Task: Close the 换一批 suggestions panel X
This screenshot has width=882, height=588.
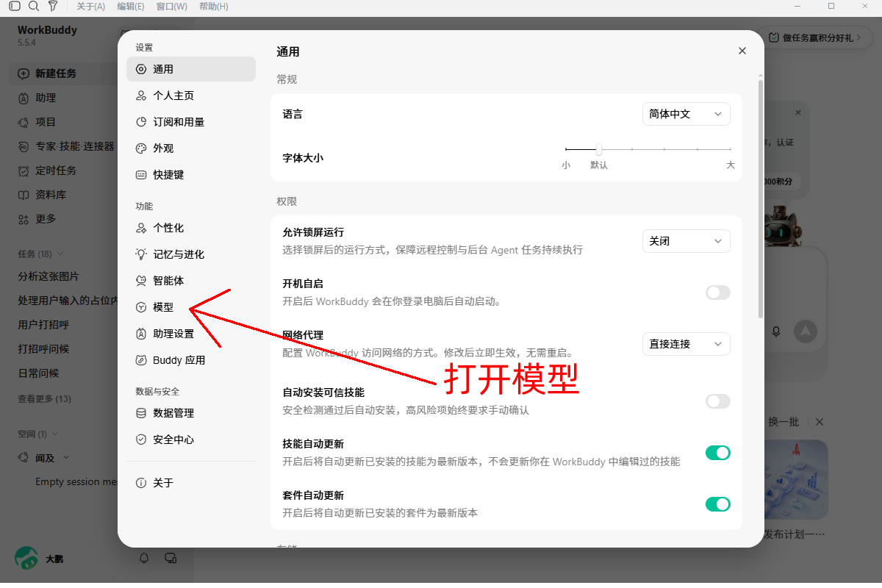Action: 820,422
